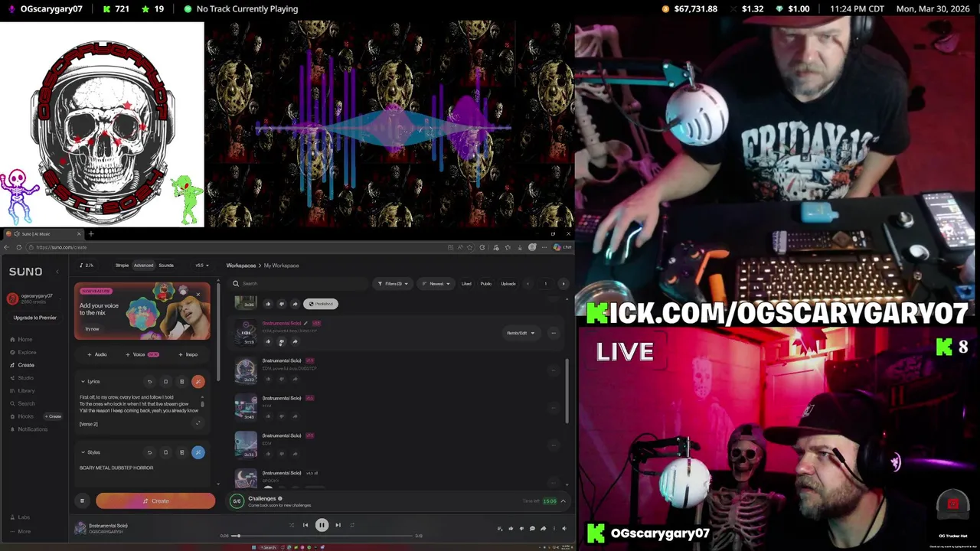Click the + Audio button
980x551 pixels.
(97, 354)
